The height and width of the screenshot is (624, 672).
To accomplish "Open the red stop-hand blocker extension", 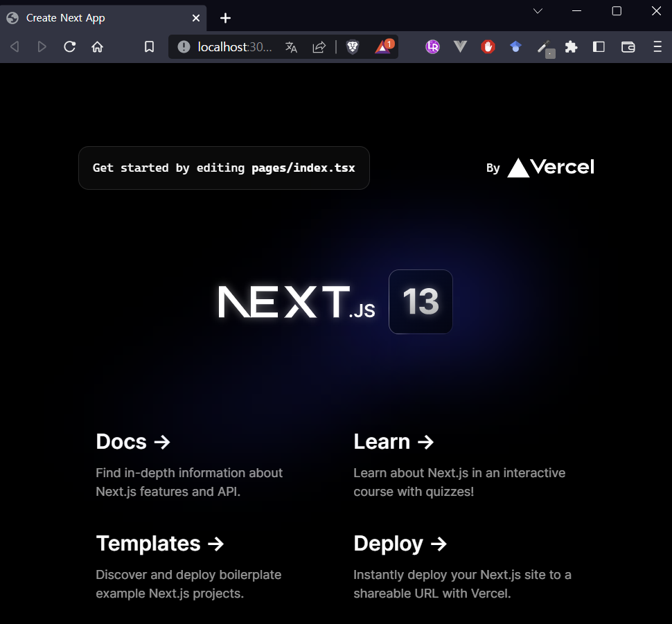I will (x=488, y=46).
